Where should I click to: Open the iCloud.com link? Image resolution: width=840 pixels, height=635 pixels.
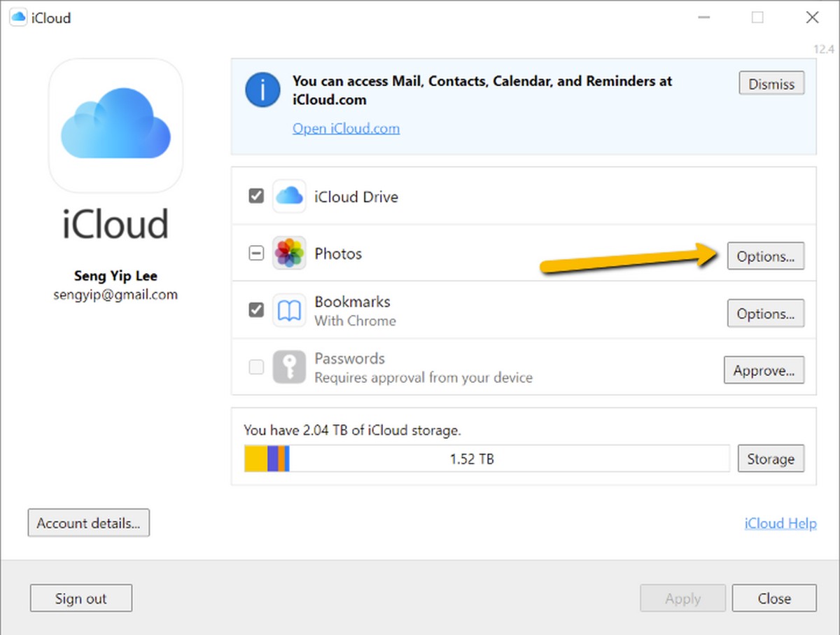tap(346, 128)
